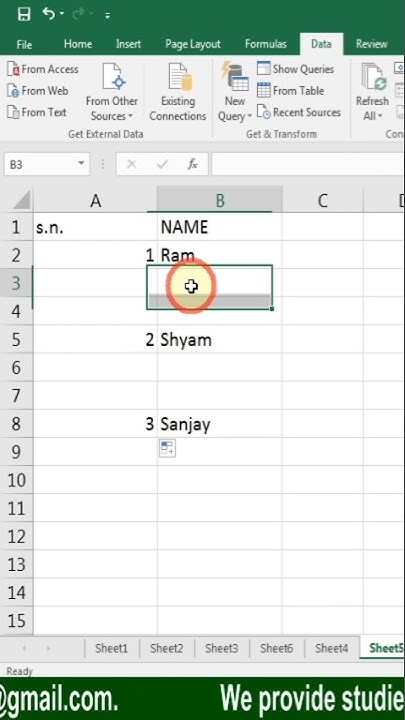The height and width of the screenshot is (720, 405).
Task: Switch to the Sheet3 worksheet tab
Action: coord(221,648)
